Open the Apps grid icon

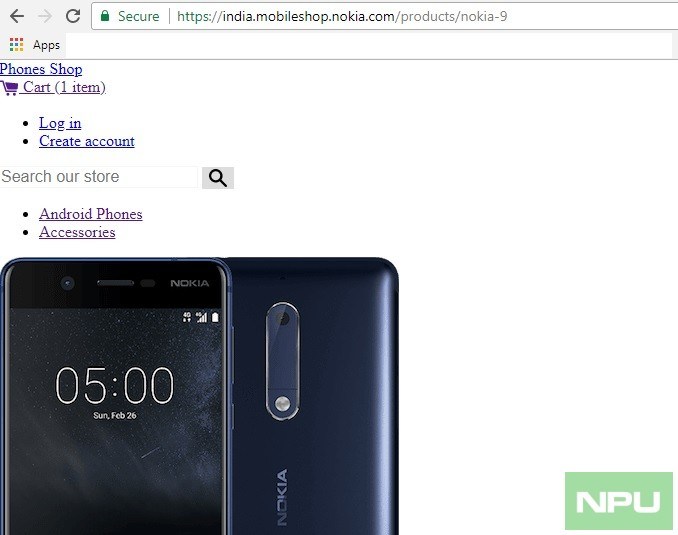click(16, 45)
